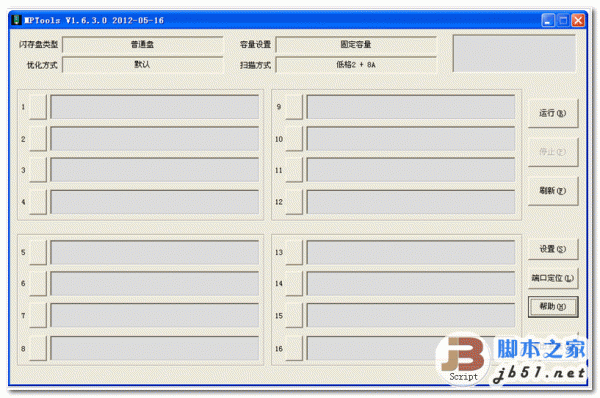This screenshot has width=600, height=398.
Task: Click the small status button for port 10
Action: point(294,139)
